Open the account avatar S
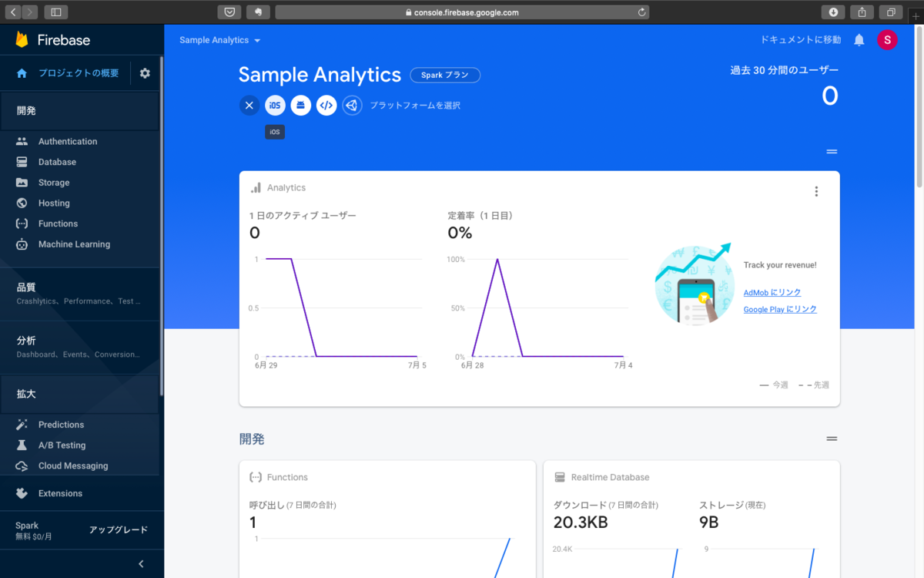The height and width of the screenshot is (578, 924). pyautogui.click(x=887, y=40)
